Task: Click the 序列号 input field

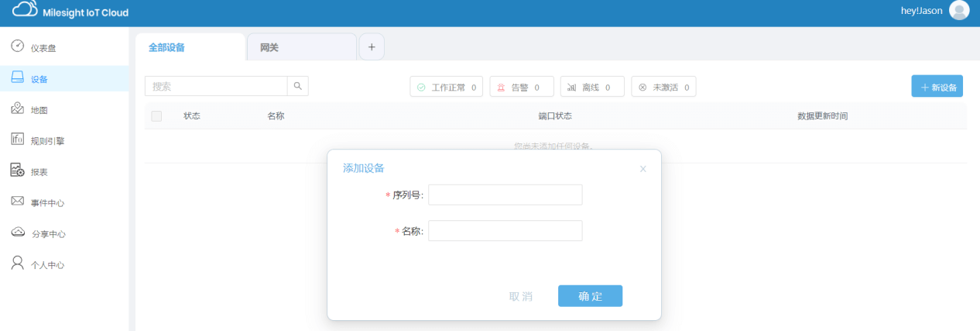Action: click(x=505, y=195)
